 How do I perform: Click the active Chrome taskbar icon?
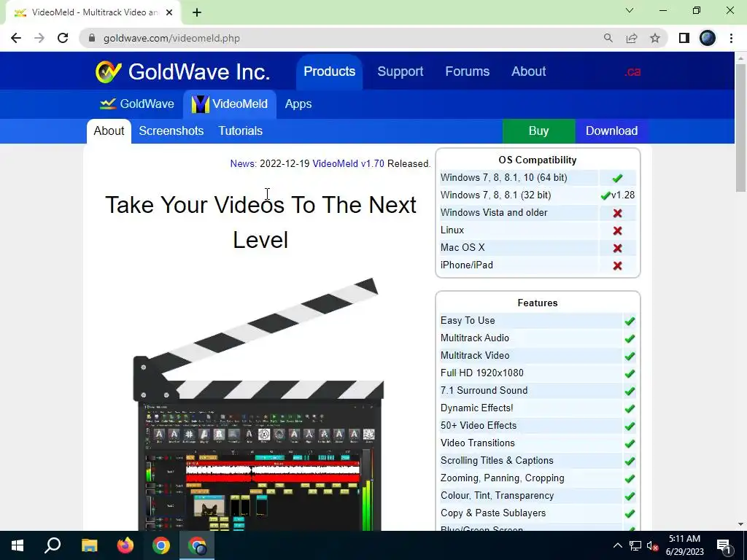(197, 545)
